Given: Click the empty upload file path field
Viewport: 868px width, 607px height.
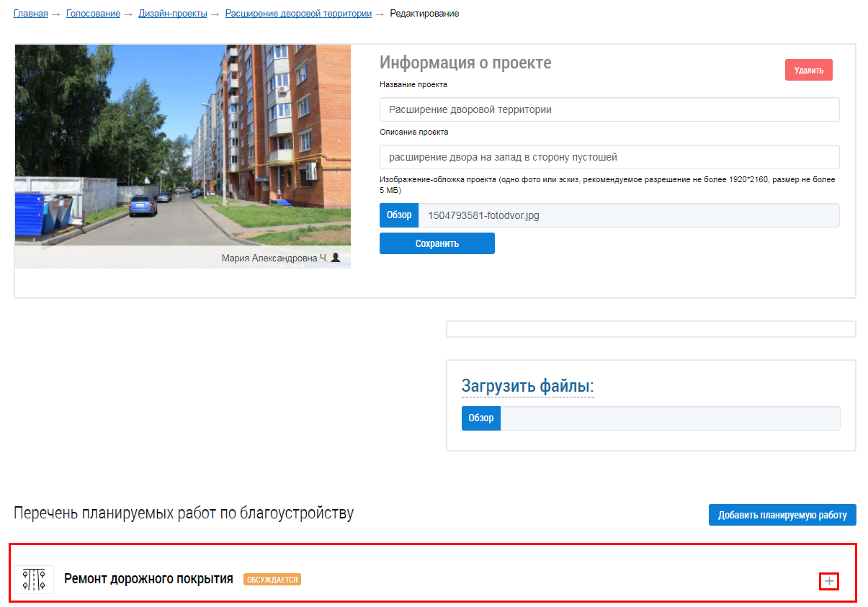Looking at the screenshot, I should (670, 418).
